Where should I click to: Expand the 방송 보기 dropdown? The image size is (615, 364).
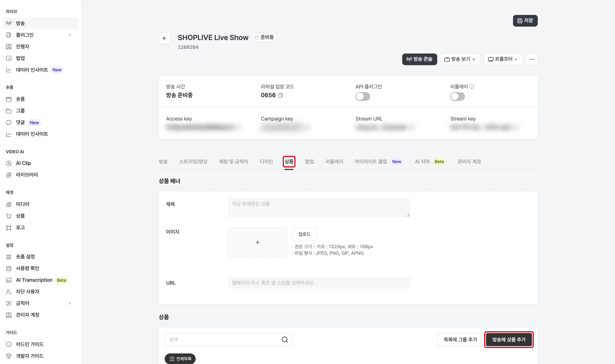coord(460,59)
